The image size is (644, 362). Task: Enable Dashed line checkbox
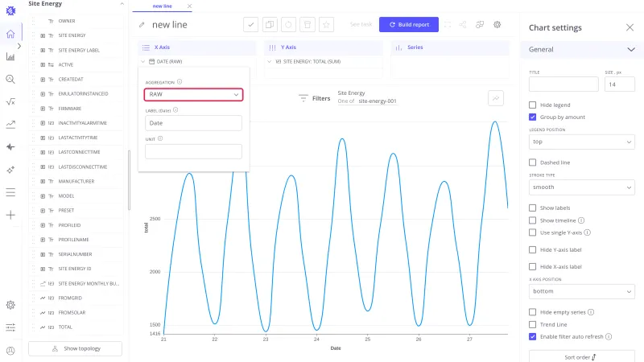(533, 162)
